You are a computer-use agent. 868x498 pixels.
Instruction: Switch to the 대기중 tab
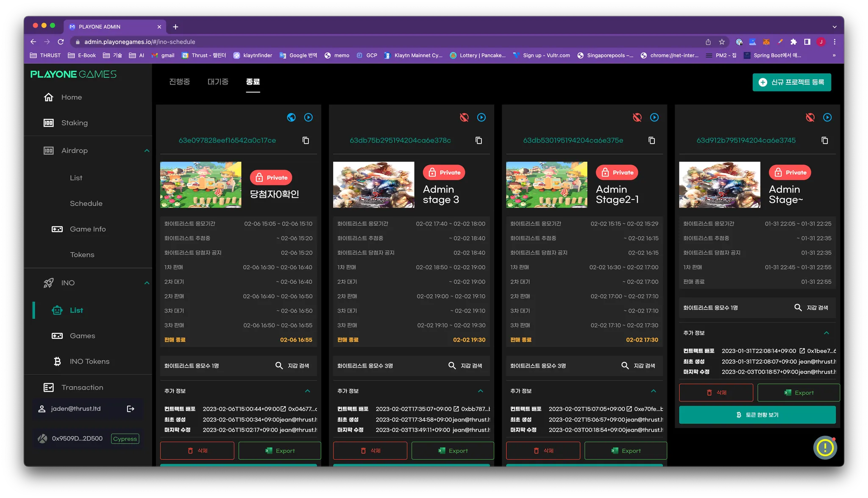(x=218, y=82)
